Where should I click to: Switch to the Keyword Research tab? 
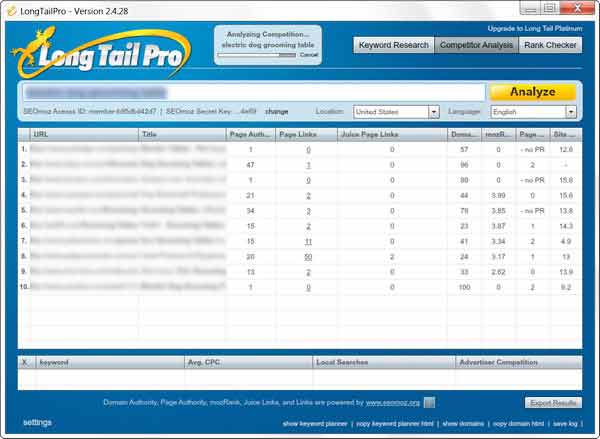coord(393,45)
